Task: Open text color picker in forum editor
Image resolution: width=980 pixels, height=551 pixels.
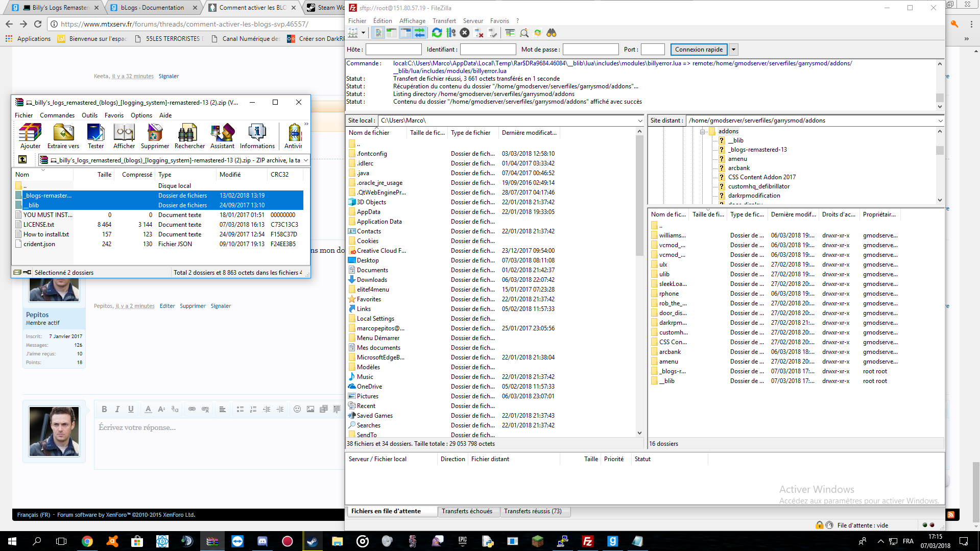Action: [x=148, y=409]
